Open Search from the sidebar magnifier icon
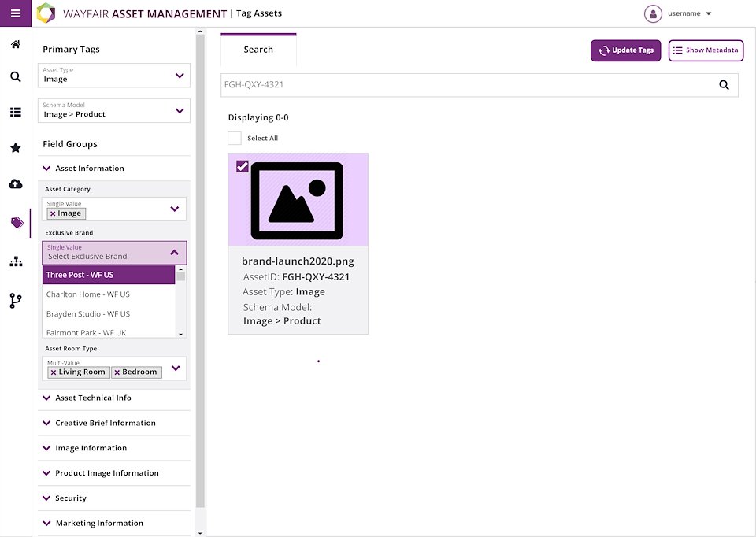 (16, 77)
